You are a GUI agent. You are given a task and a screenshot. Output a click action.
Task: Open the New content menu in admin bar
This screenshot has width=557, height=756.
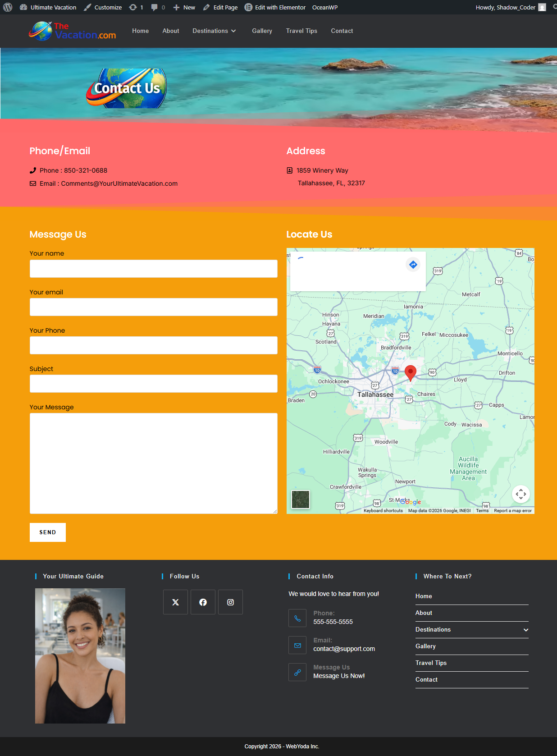click(x=184, y=7)
